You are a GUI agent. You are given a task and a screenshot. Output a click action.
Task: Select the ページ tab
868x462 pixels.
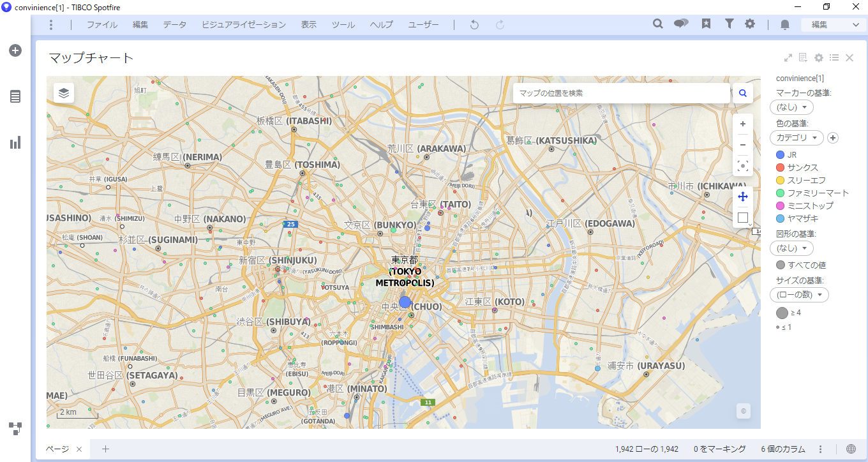point(57,449)
